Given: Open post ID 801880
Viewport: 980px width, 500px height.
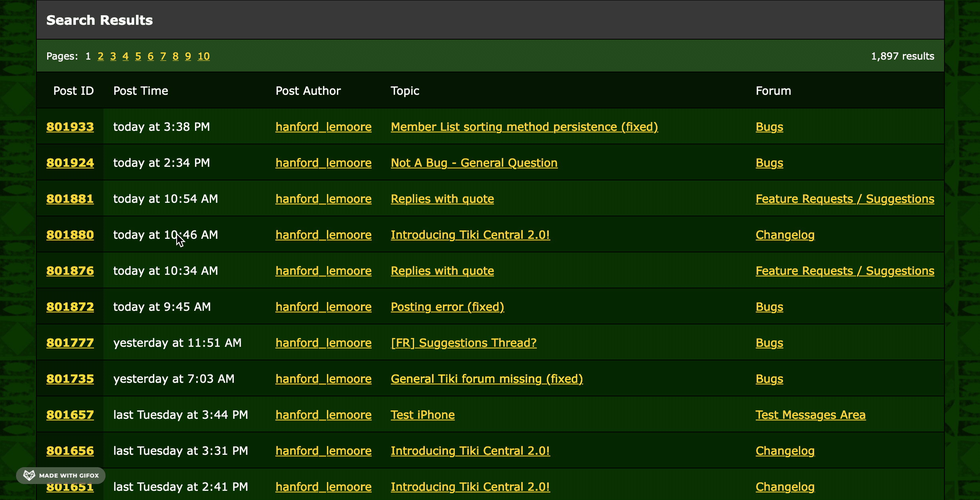Looking at the screenshot, I should coord(70,235).
